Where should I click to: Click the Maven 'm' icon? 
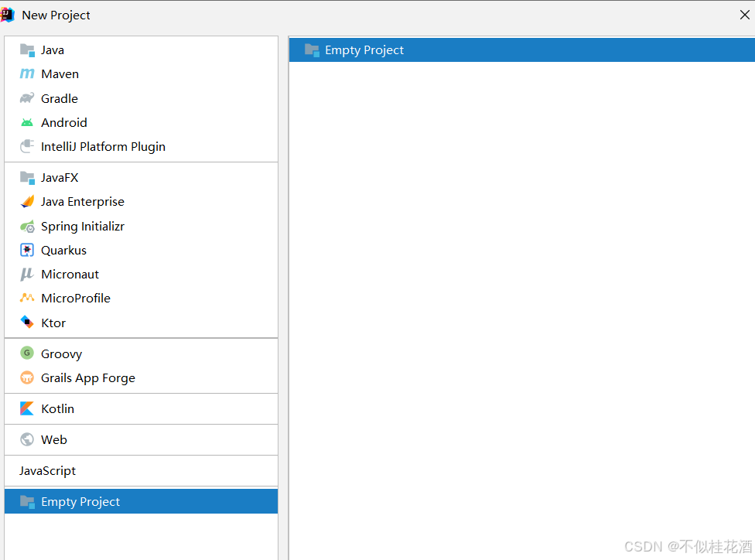click(27, 73)
